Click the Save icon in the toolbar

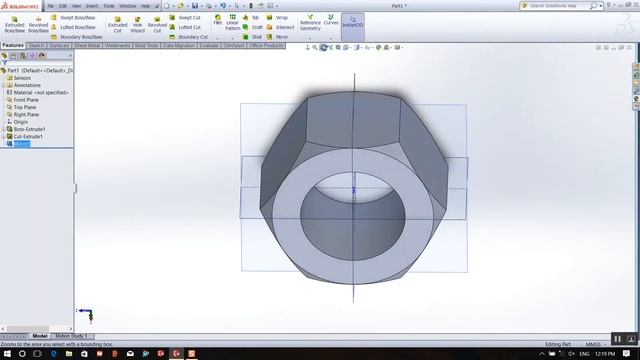(195, 6)
